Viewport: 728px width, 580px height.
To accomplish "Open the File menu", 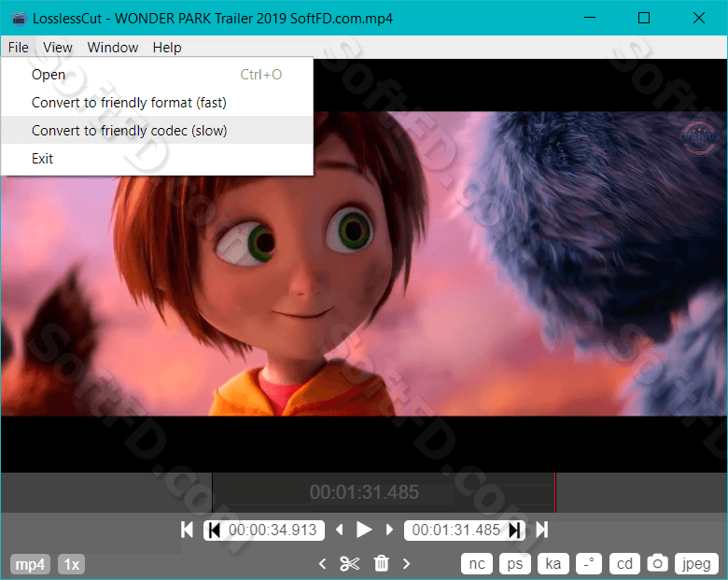I will (19, 48).
